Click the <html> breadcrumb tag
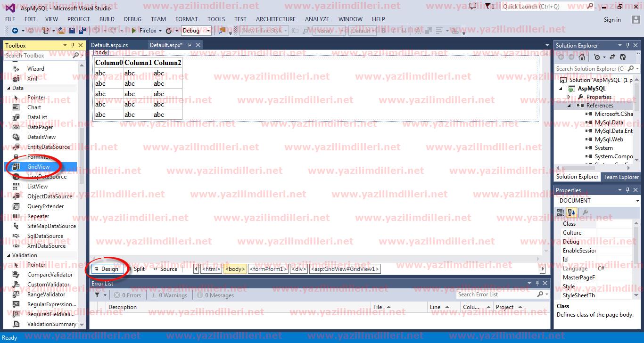Viewport: 644px width, 343px height. coord(211,269)
